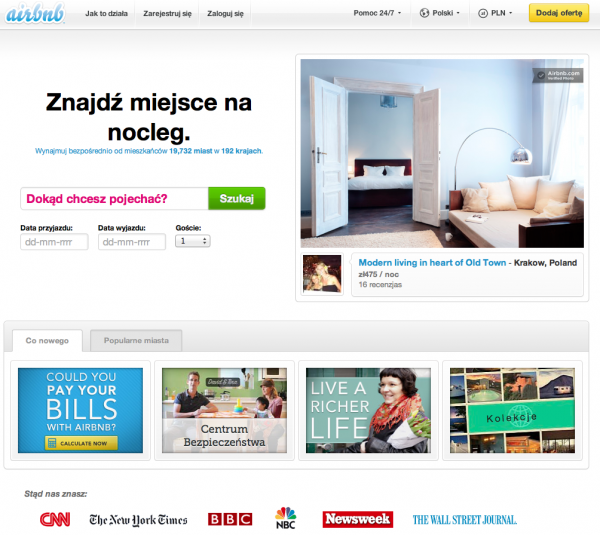
Task: Click Zarejestruj się in the header
Action: tap(167, 14)
